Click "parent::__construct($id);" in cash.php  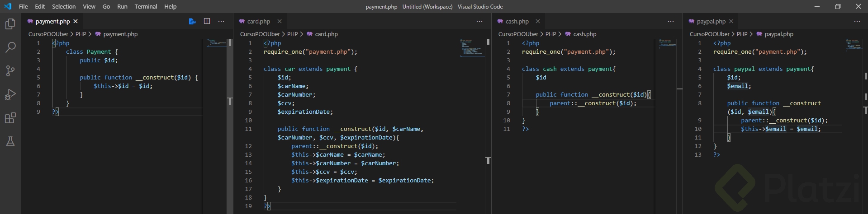(x=593, y=103)
